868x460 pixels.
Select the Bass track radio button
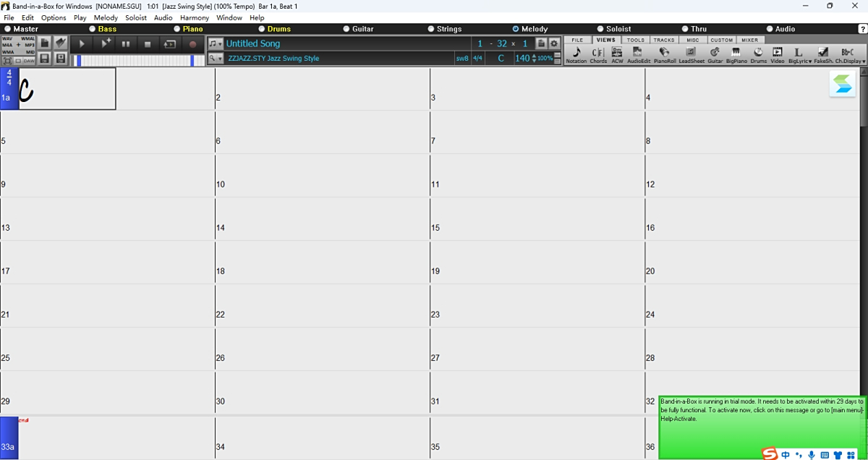[93, 29]
